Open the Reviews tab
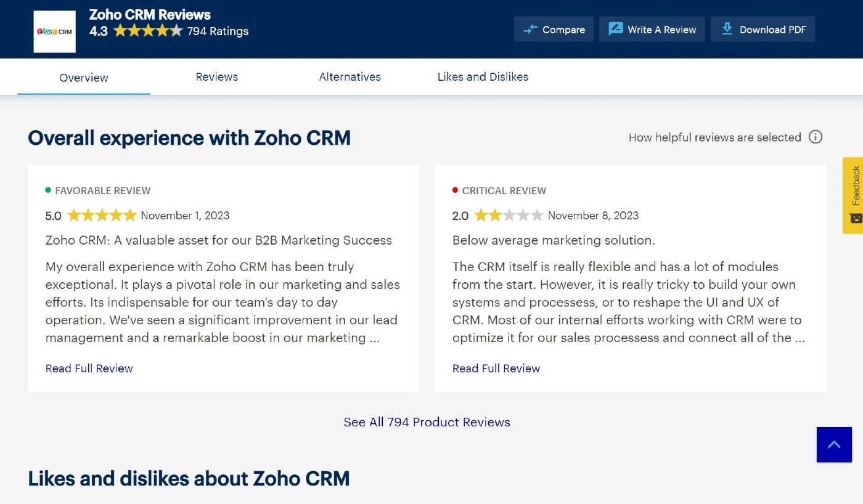This screenshot has height=504, width=863. pyautogui.click(x=217, y=77)
